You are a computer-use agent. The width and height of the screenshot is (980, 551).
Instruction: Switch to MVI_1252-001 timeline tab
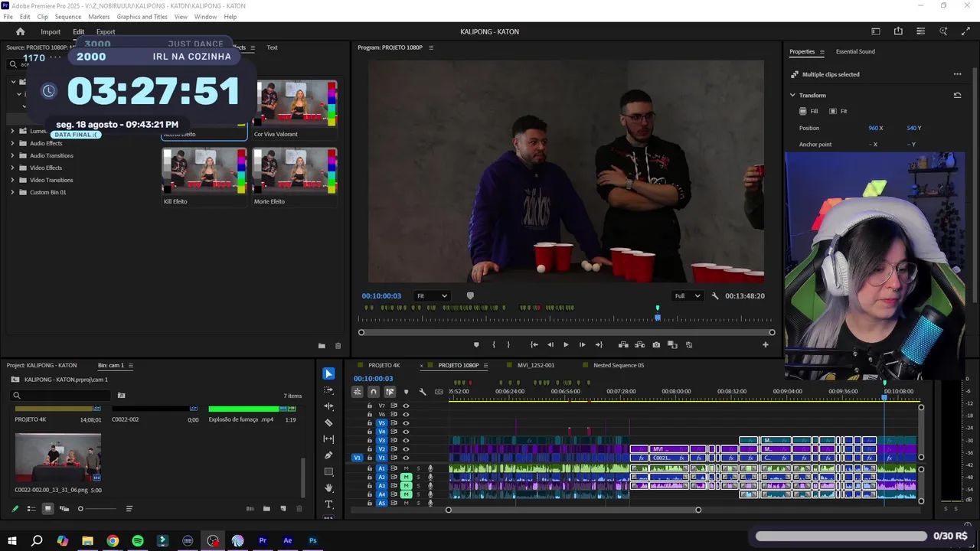536,365
